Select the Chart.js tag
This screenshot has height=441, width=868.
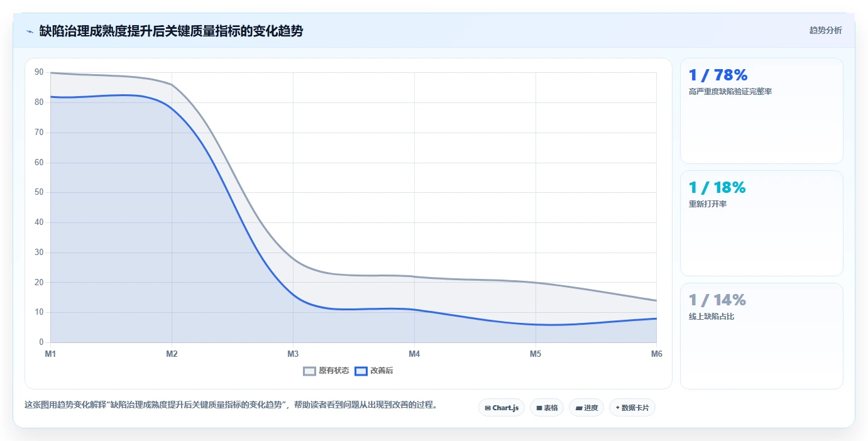click(x=502, y=408)
